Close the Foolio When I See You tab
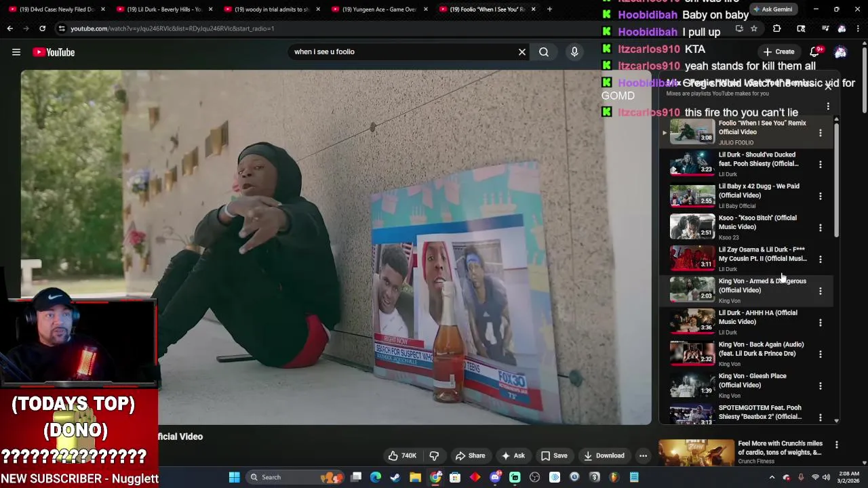Image resolution: width=868 pixels, height=488 pixels. 533,9
